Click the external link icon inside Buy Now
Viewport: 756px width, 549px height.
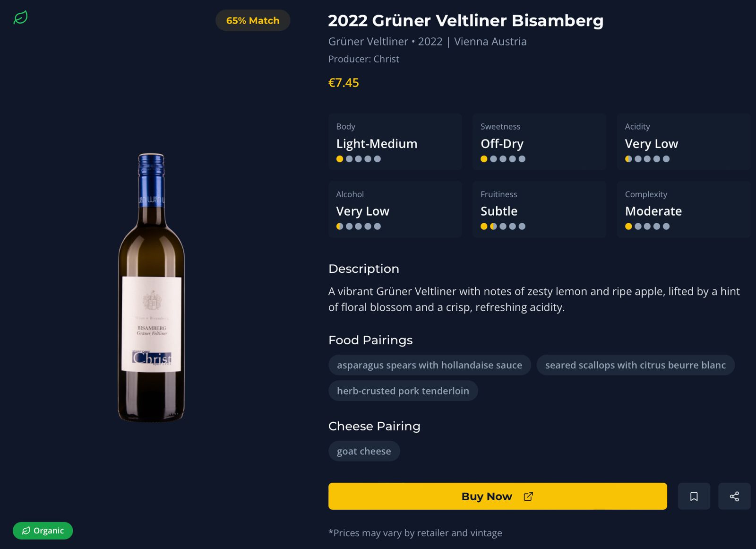[x=528, y=496]
